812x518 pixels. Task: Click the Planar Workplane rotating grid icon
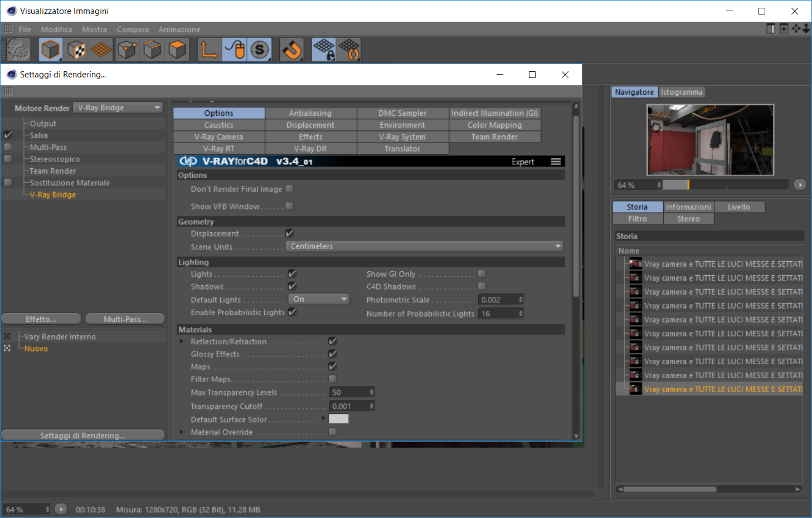[x=349, y=50]
